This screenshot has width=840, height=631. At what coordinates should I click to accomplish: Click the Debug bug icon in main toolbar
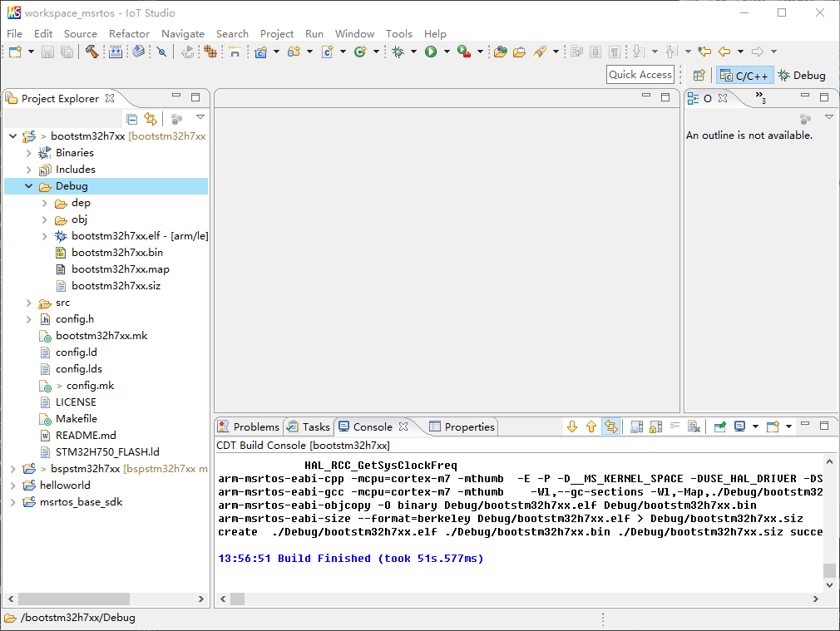(x=398, y=52)
